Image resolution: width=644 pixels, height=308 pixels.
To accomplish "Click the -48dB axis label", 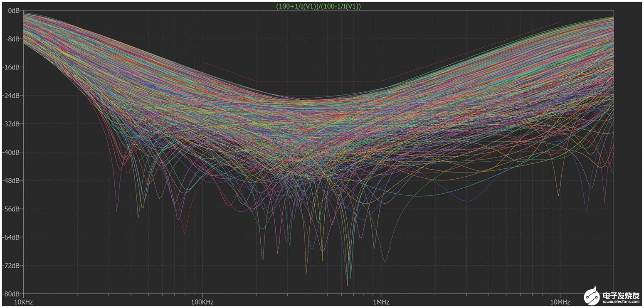I will pyautogui.click(x=12, y=180).
